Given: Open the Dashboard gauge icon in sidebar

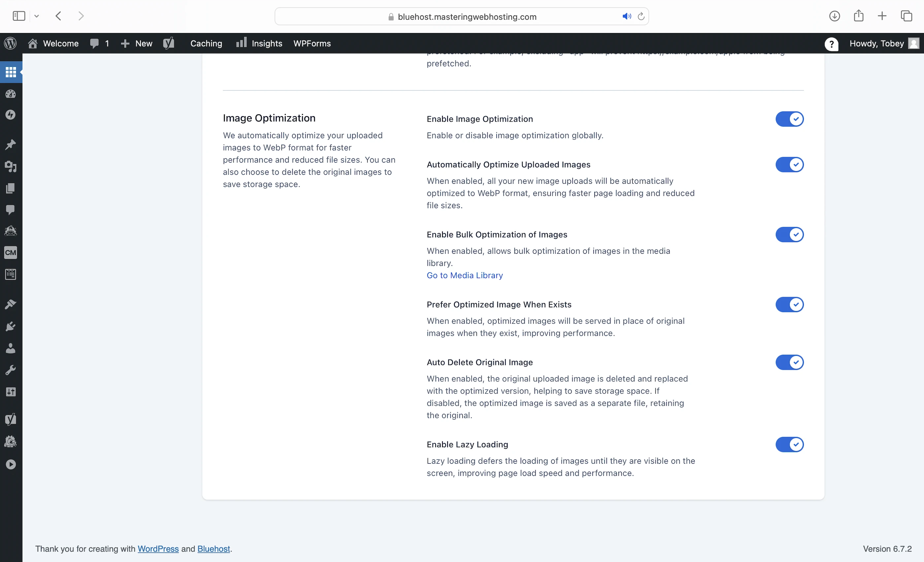Looking at the screenshot, I should [x=11, y=94].
